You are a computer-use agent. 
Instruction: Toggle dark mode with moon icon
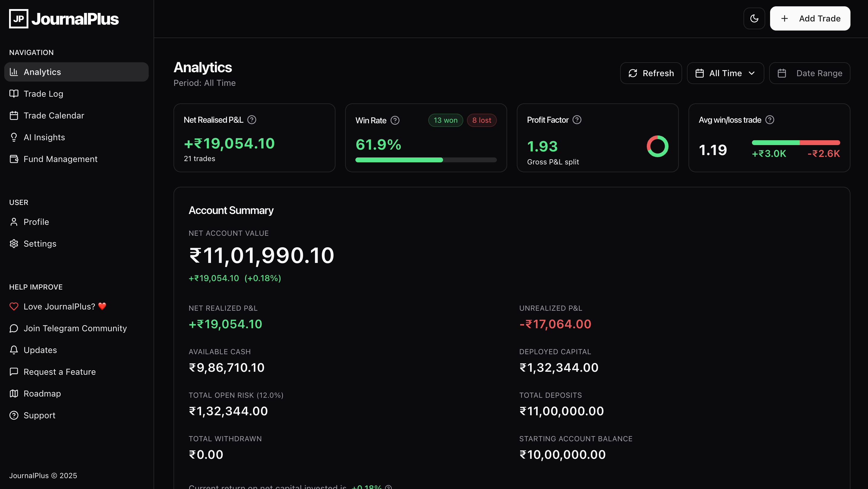pyautogui.click(x=754, y=18)
